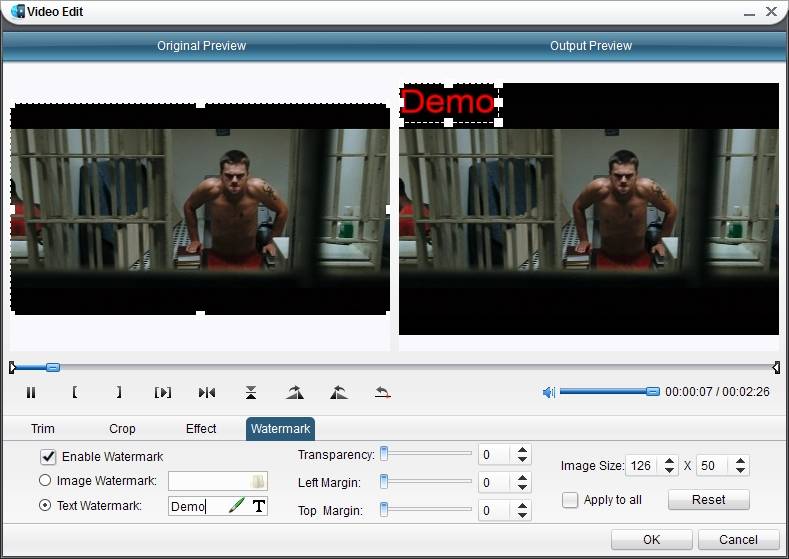Click the timeline end marker
The height and width of the screenshot is (559, 789).
(776, 367)
